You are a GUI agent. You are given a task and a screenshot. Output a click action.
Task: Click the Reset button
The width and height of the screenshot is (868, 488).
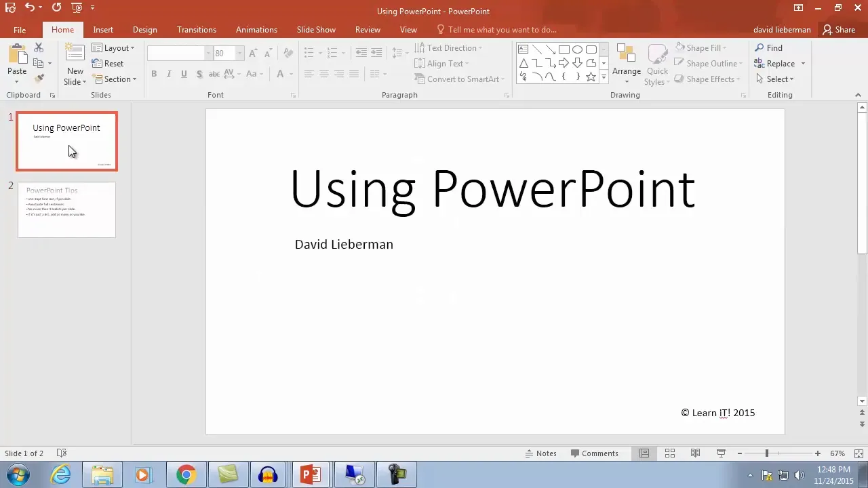108,64
